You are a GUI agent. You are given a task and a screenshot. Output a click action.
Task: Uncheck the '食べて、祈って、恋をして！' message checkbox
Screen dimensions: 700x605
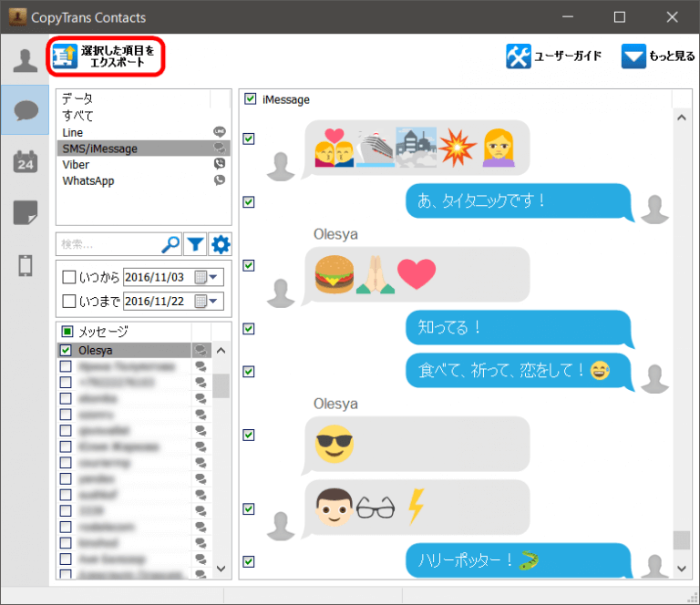coord(249,372)
